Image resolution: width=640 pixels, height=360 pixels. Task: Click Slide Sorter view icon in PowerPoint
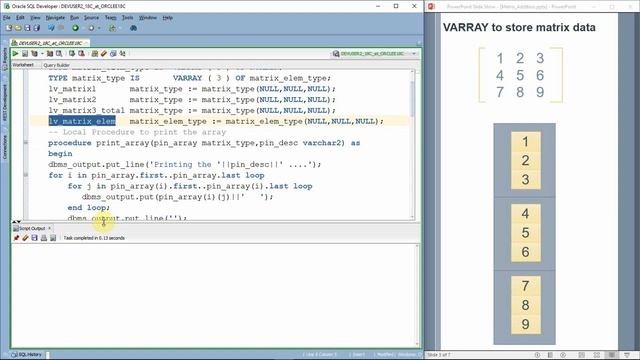tap(597, 355)
